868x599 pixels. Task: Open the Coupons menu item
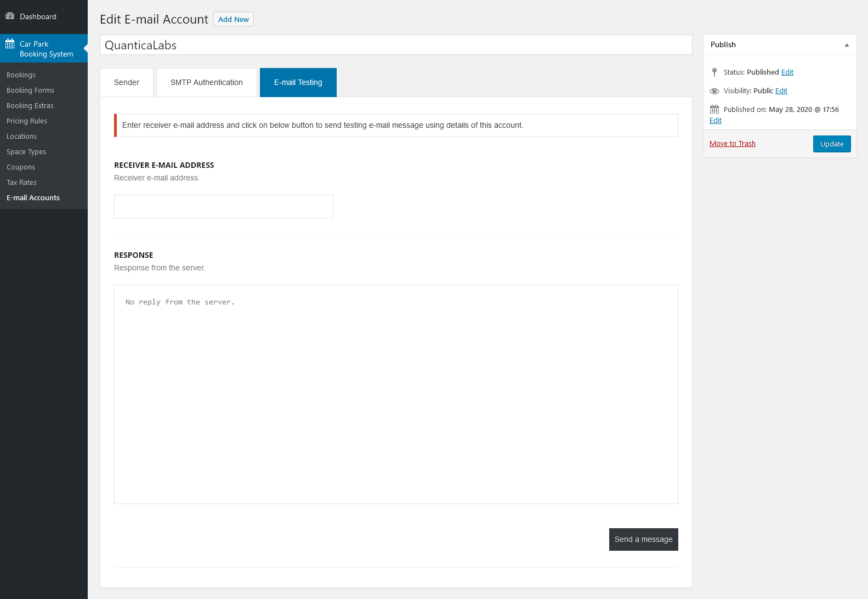21,167
